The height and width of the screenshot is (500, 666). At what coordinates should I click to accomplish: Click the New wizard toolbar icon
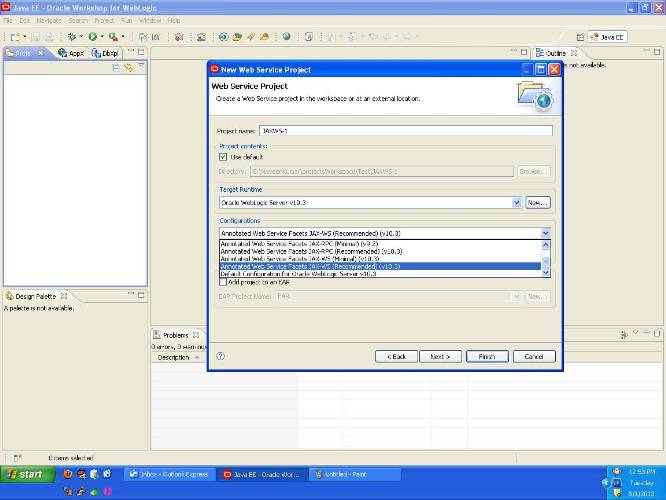(15, 37)
